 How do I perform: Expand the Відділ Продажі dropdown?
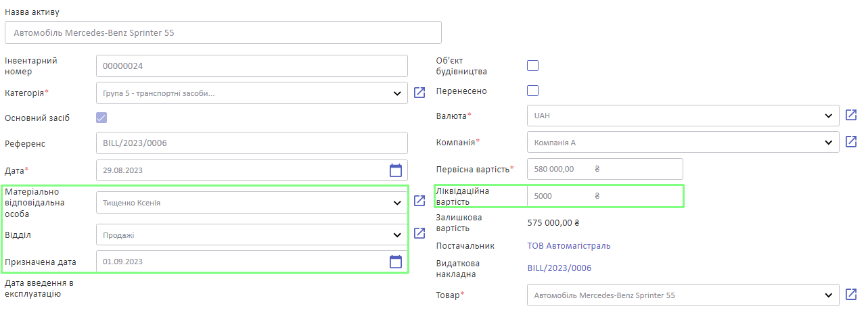(x=252, y=235)
